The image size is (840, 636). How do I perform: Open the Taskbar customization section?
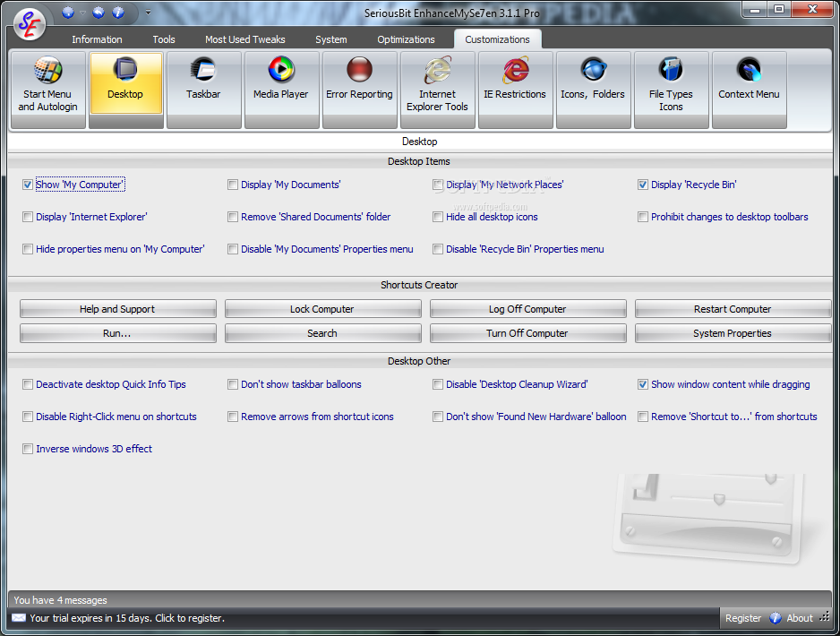[203, 90]
